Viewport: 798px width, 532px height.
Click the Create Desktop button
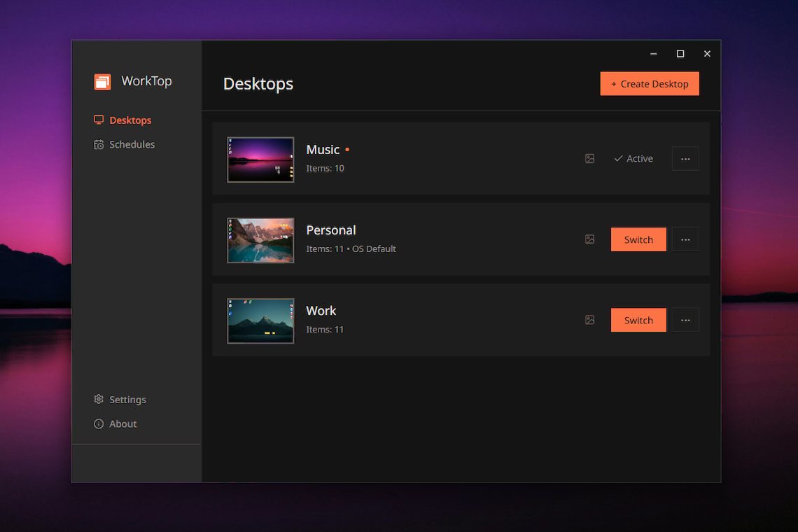click(x=650, y=84)
